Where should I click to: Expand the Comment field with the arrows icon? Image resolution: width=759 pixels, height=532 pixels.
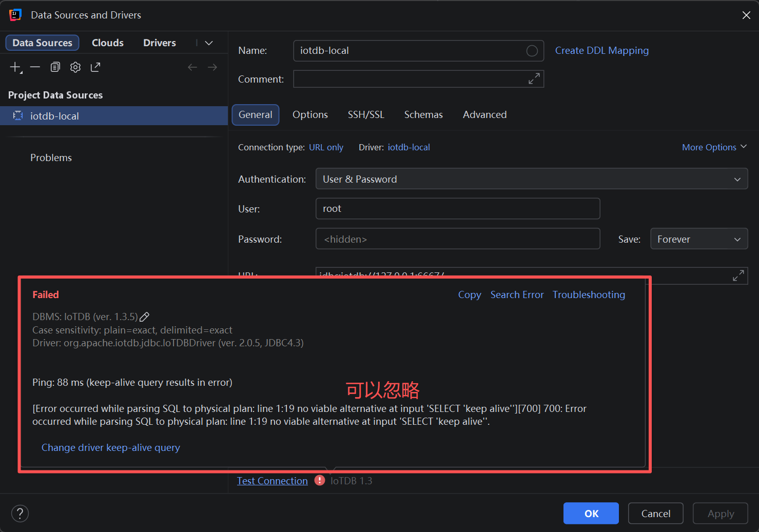[534, 78]
